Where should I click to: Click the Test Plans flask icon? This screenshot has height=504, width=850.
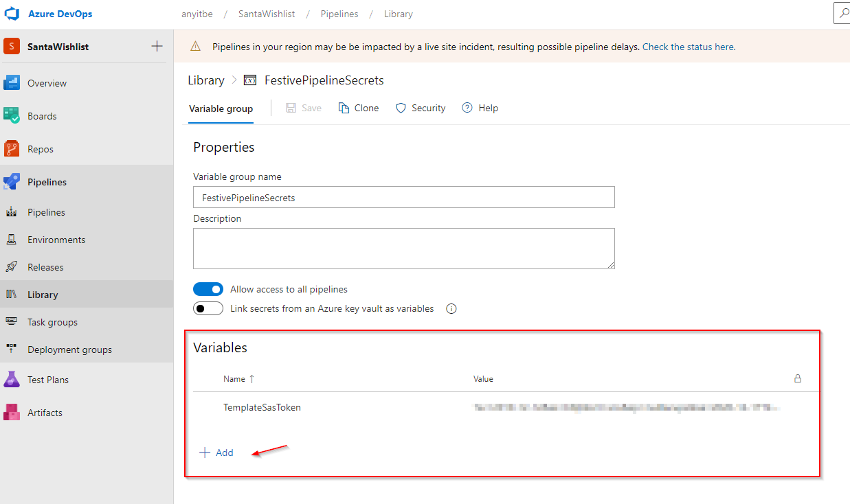(x=12, y=380)
